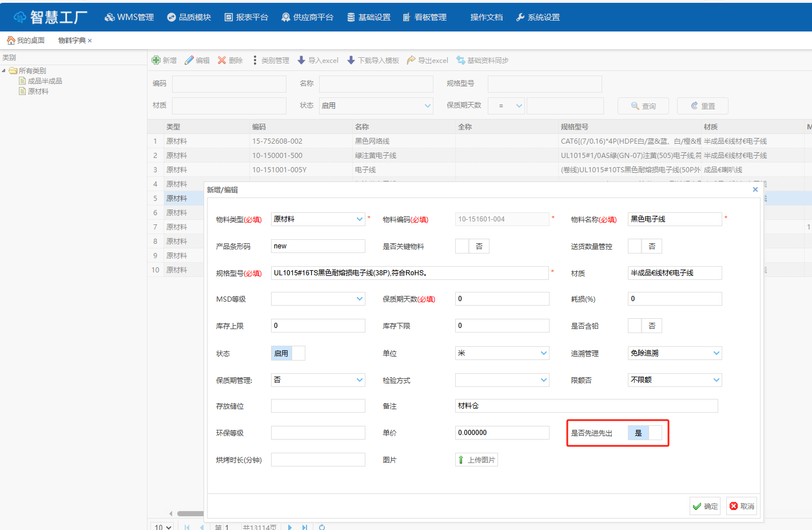812x530 pixels.
Task: Click the 备注 input field
Action: click(x=586, y=406)
